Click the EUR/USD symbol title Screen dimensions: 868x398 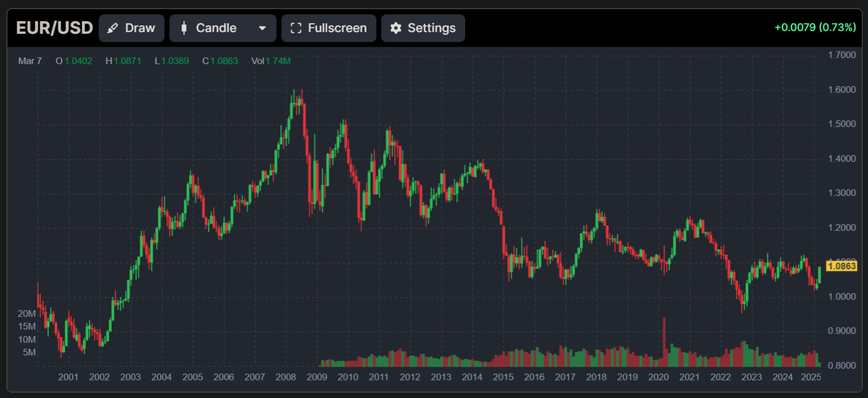[x=54, y=28]
